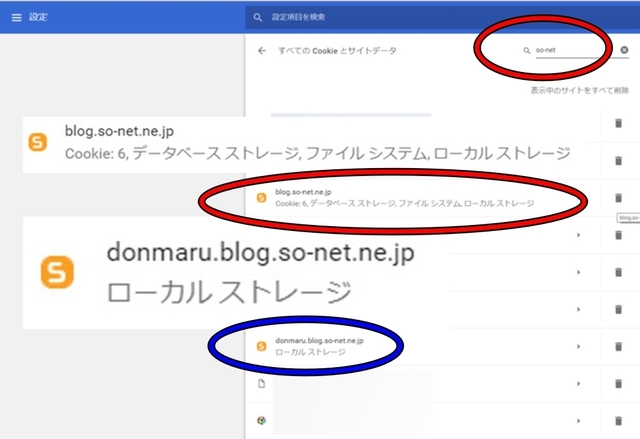Go back using the arrow beside すべての Cookie

tap(262, 51)
